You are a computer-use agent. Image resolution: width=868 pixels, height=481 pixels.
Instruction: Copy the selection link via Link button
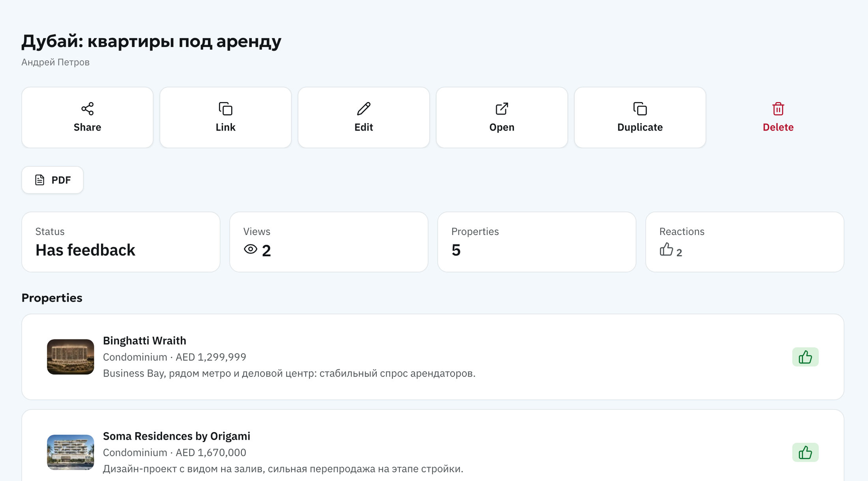point(225,117)
